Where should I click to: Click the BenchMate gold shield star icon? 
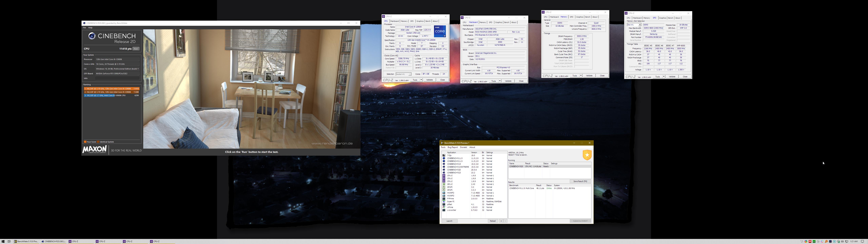pyautogui.click(x=587, y=155)
